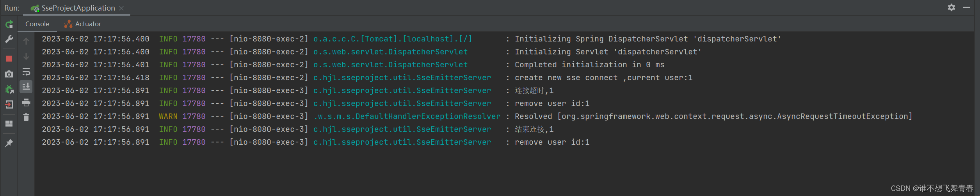Click the '连接超时,1' log message
The width and height of the screenshot is (980, 196).
[x=534, y=90]
